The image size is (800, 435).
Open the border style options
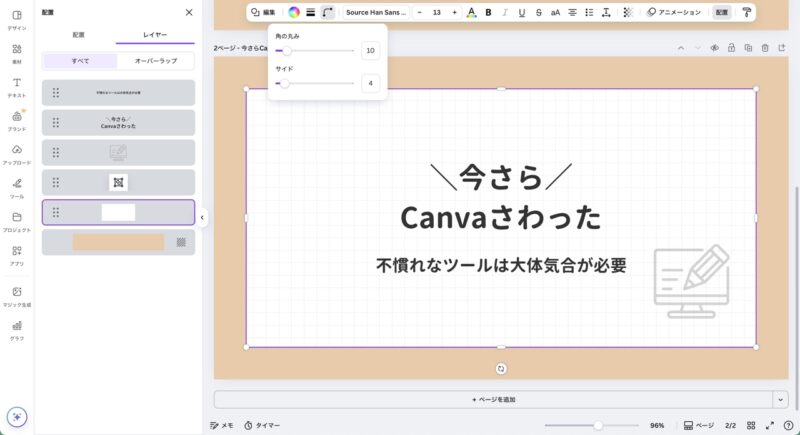click(310, 12)
